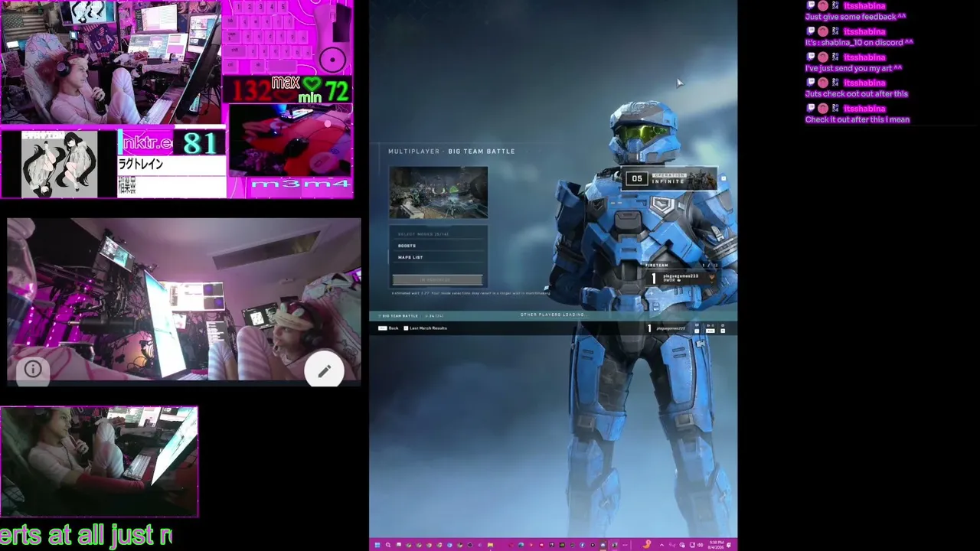The width and height of the screenshot is (980, 551).
Task: Click the 'MULTIPLAYER - BIG TEAM BATTLE' heading
Action: click(452, 152)
